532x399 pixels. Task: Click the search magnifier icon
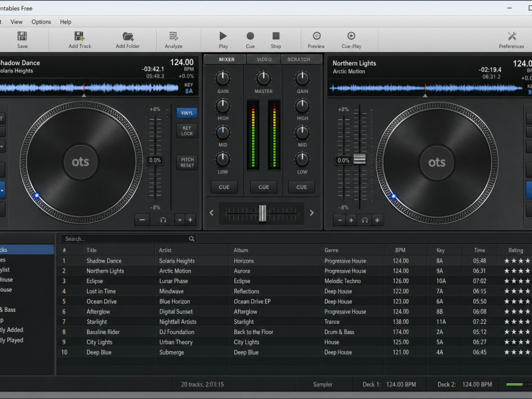[192, 239]
